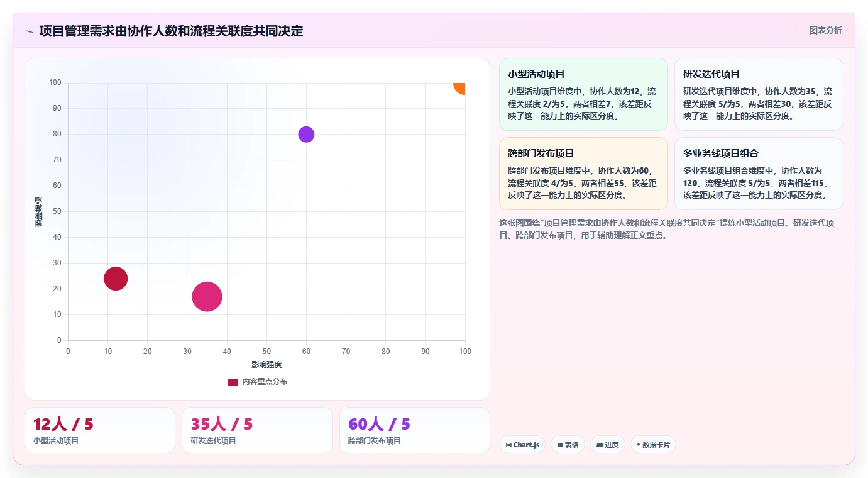Click the y-axis tick label 100
Viewport: 868px width, 478px height.
coord(55,82)
